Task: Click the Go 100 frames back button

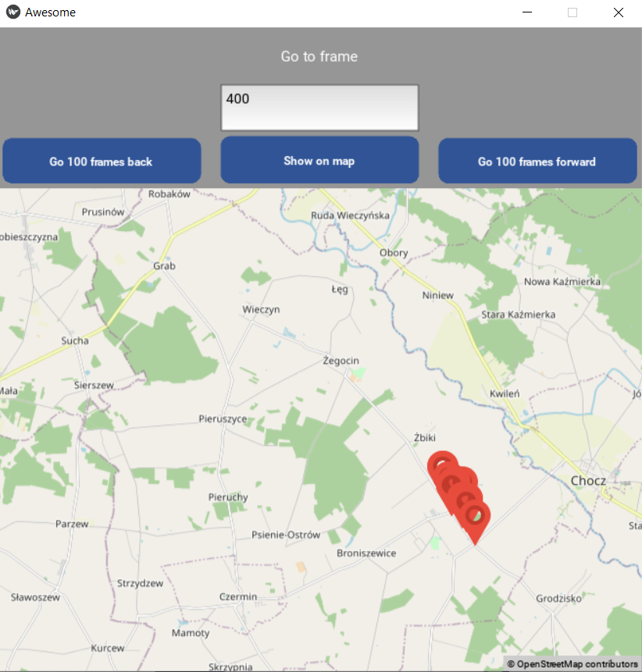Action: click(x=102, y=161)
